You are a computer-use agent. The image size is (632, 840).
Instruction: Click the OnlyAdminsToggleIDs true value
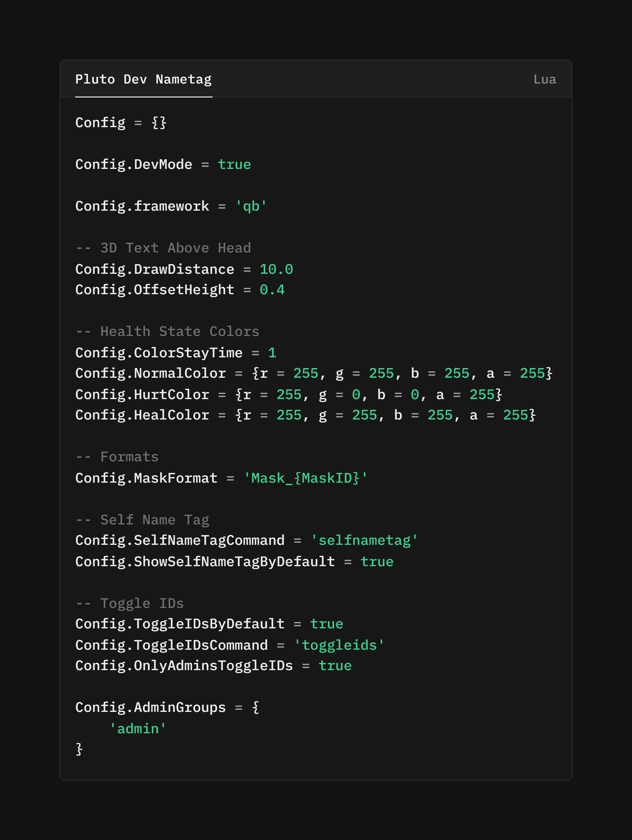335,666
